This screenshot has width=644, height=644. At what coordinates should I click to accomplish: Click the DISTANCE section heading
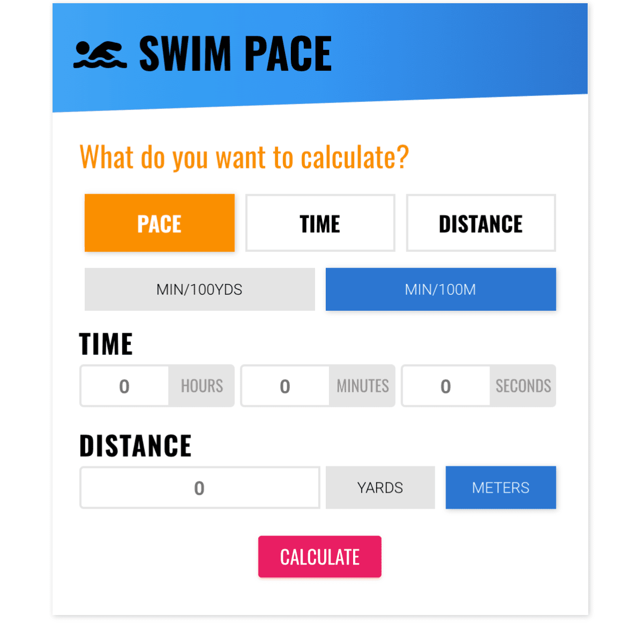point(135,445)
